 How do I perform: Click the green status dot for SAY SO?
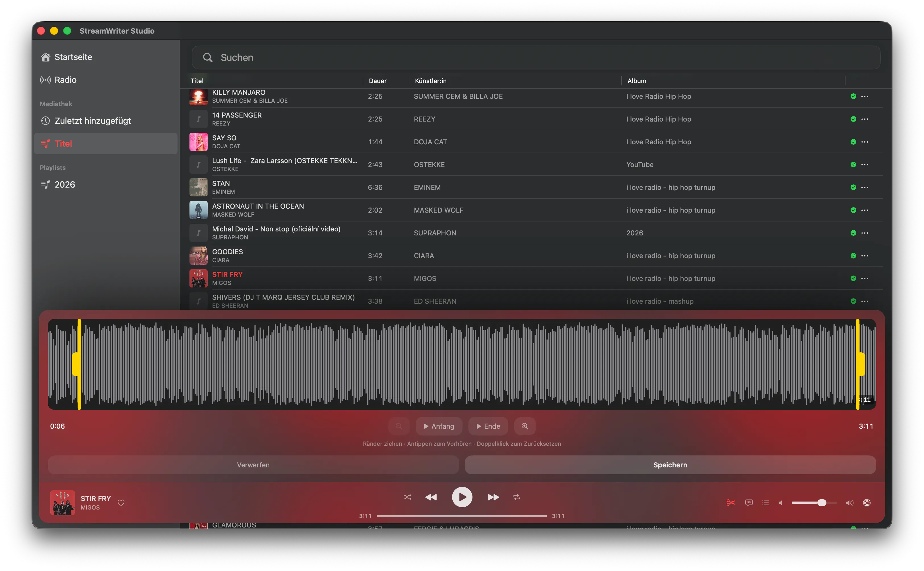(x=853, y=142)
